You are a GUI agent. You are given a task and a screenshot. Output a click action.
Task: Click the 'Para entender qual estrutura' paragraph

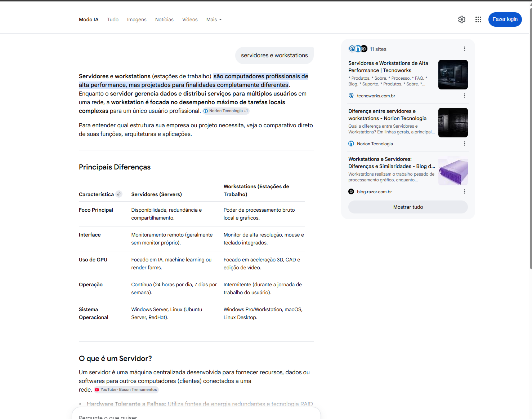click(x=196, y=130)
